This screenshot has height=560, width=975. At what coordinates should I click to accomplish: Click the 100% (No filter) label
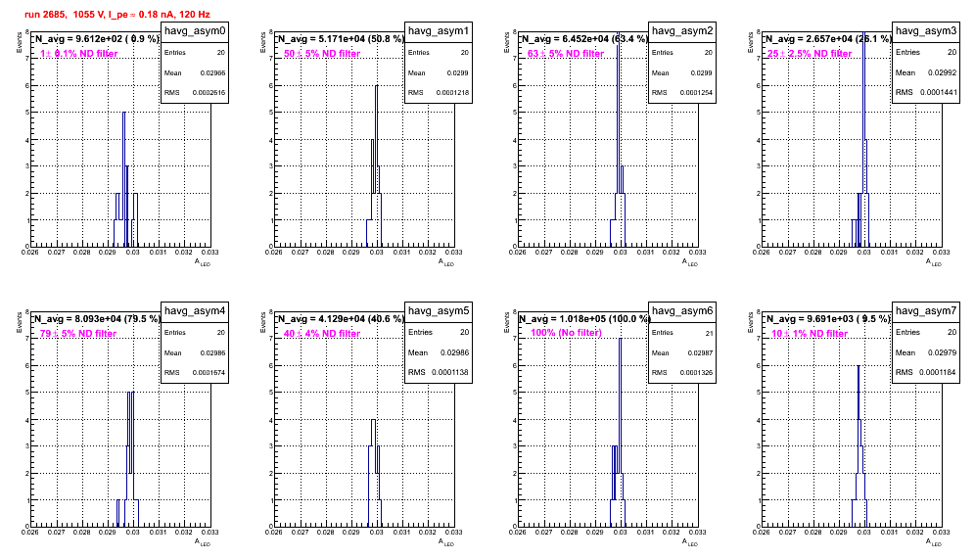(x=567, y=333)
